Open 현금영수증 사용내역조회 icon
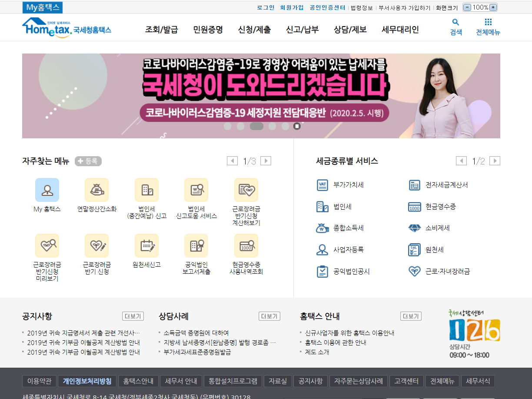This screenshot has width=532, height=399. [x=246, y=245]
